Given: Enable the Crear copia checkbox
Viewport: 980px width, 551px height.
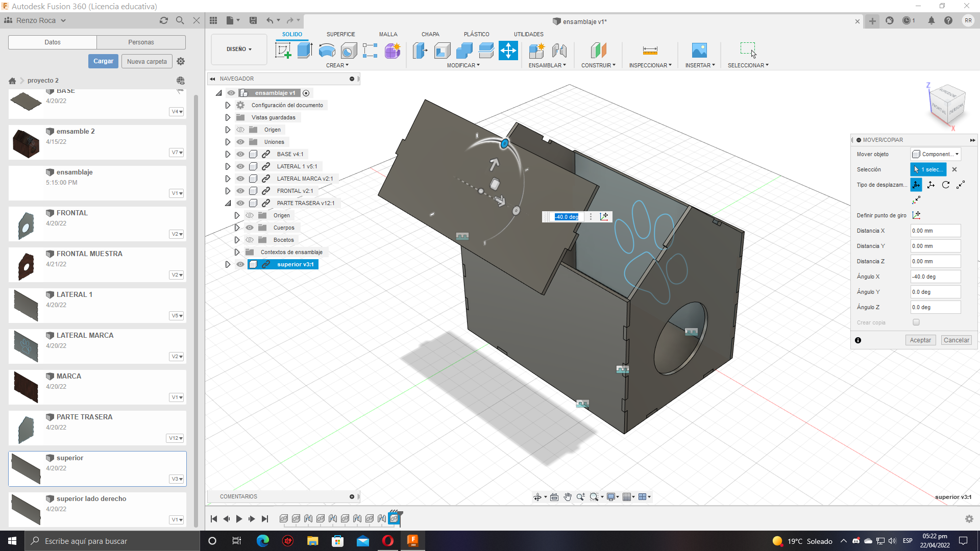Looking at the screenshot, I should click(916, 322).
